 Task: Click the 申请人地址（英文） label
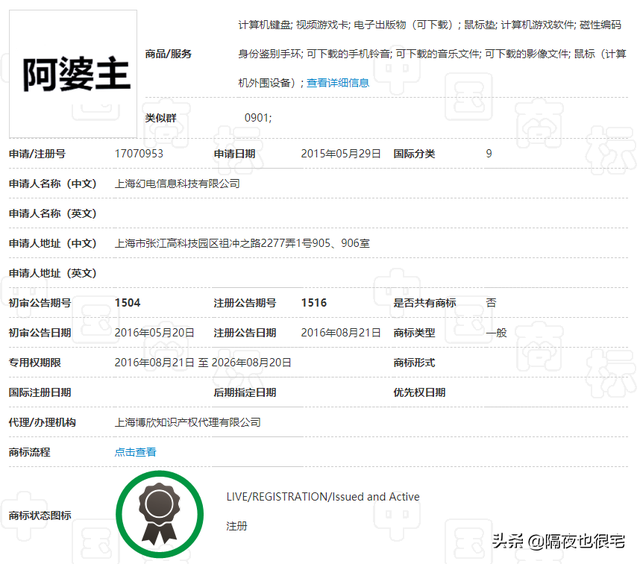click(x=53, y=273)
